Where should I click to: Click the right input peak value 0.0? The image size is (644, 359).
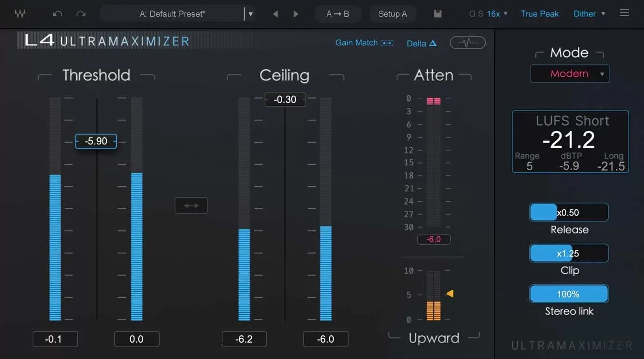coord(137,339)
